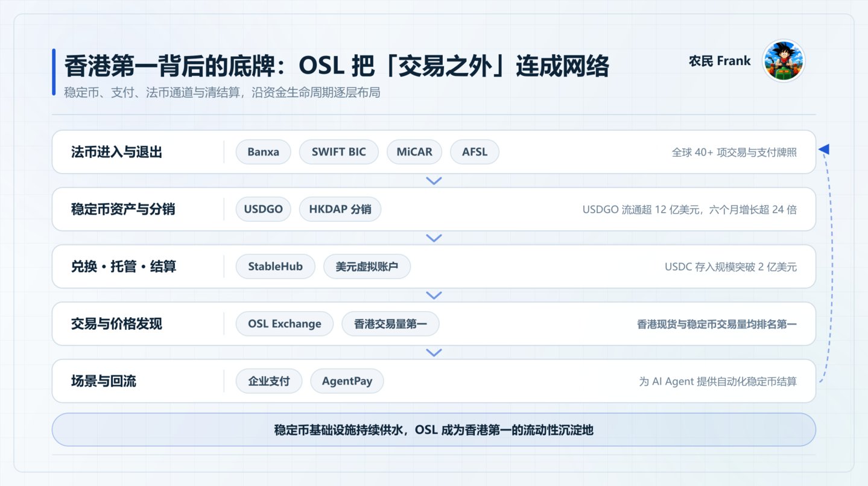Click the text 全球 40+ 项交易与支付牌照
This screenshot has width=868, height=486.
pos(734,153)
